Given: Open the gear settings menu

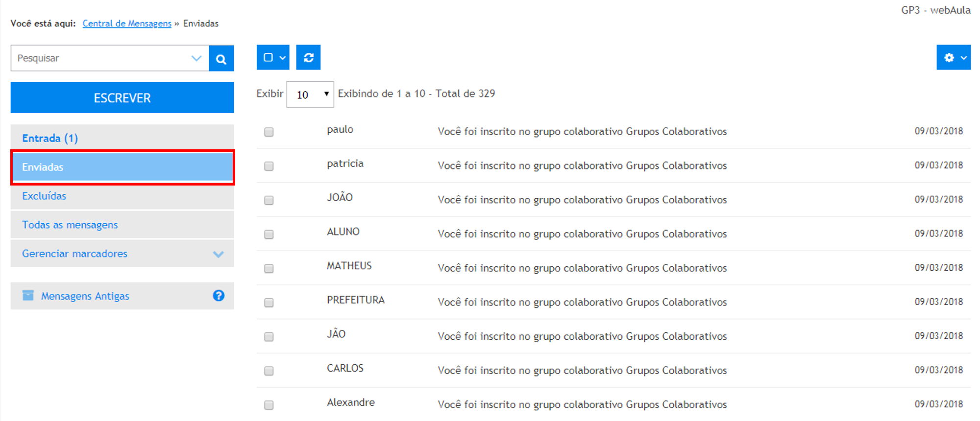Looking at the screenshot, I should (953, 58).
